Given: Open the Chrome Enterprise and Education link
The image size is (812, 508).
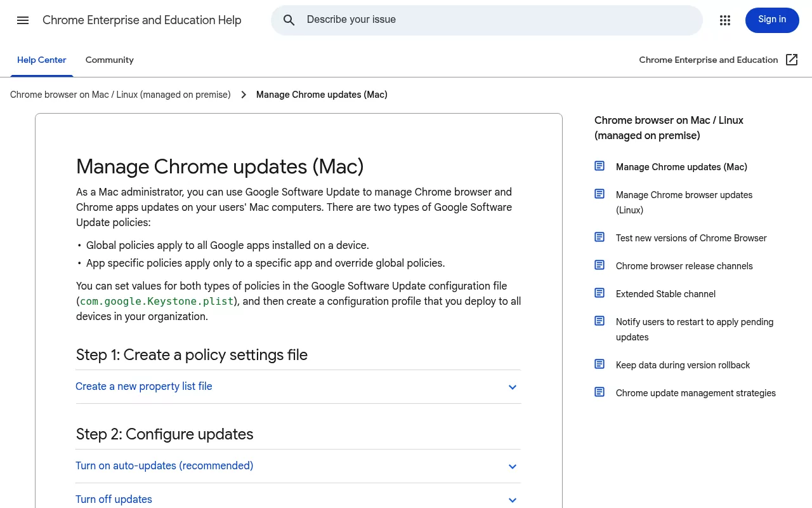Looking at the screenshot, I should [x=709, y=60].
